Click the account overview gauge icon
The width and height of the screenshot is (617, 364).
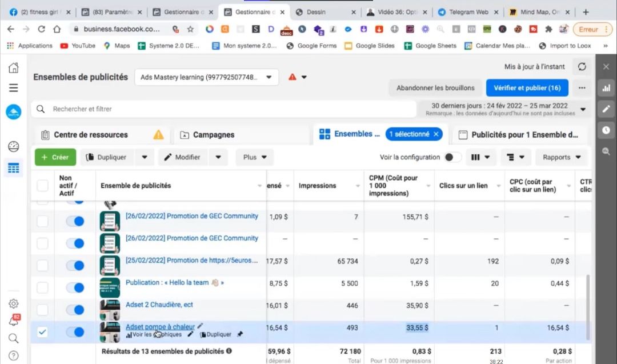[13, 147]
